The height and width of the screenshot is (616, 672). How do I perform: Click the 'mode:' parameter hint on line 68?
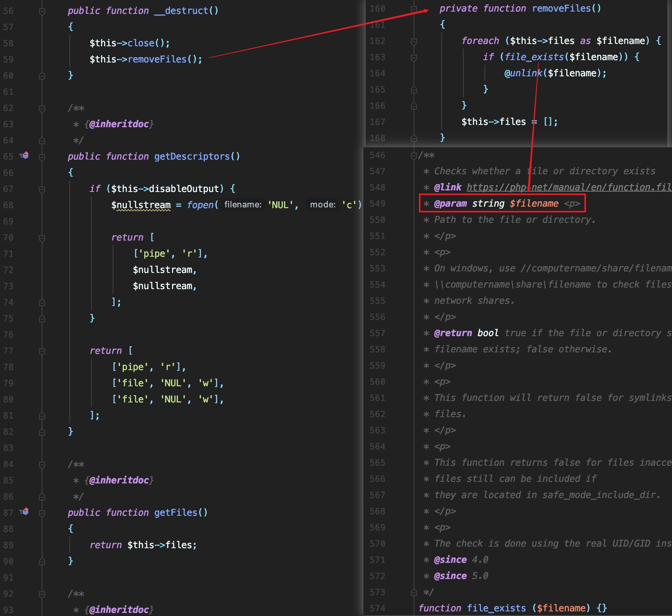(323, 205)
